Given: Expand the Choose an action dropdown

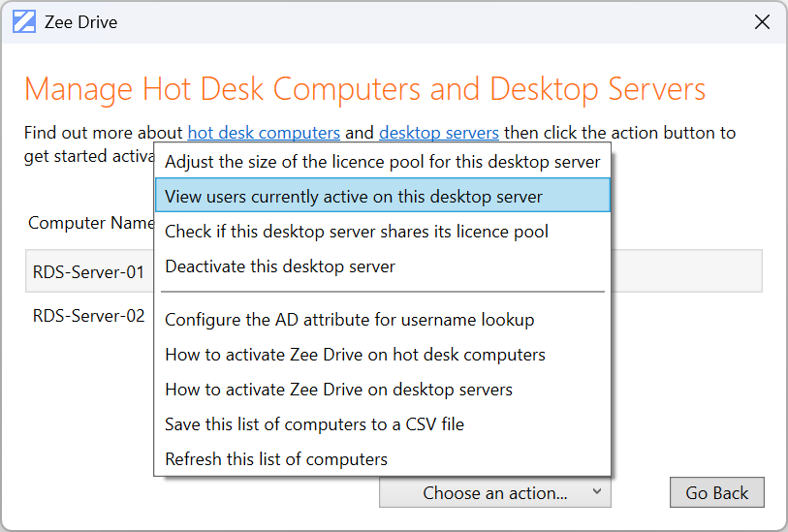Looking at the screenshot, I should 494,493.
